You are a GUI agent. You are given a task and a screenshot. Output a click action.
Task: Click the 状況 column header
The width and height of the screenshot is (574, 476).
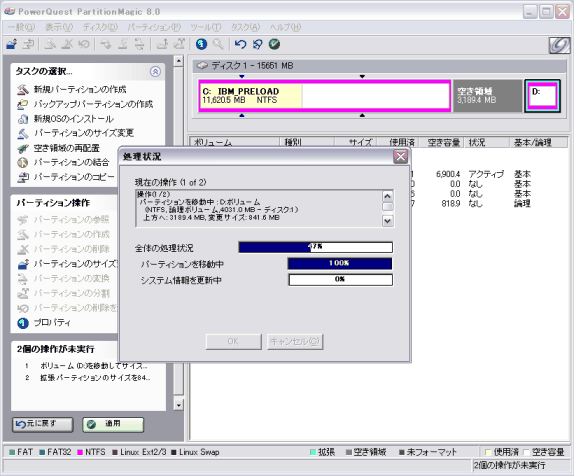coord(487,142)
